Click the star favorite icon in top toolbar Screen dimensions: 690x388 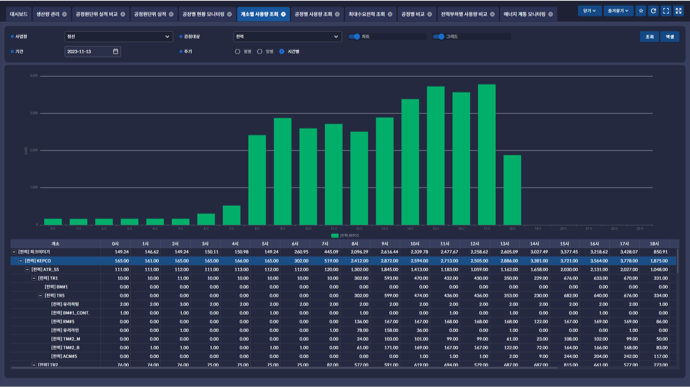point(641,11)
